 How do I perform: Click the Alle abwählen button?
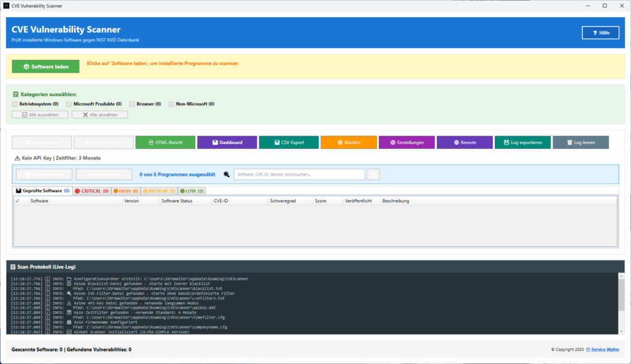pyautogui.click(x=99, y=114)
